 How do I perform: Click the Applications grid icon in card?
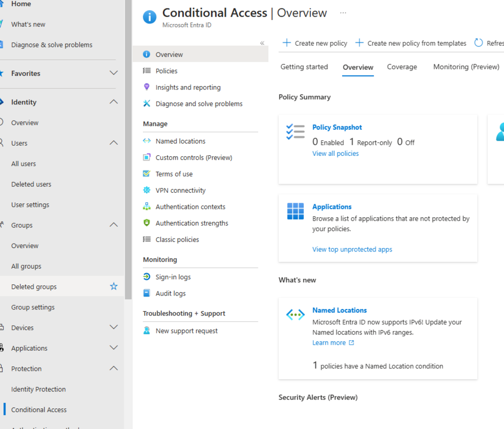[295, 211]
